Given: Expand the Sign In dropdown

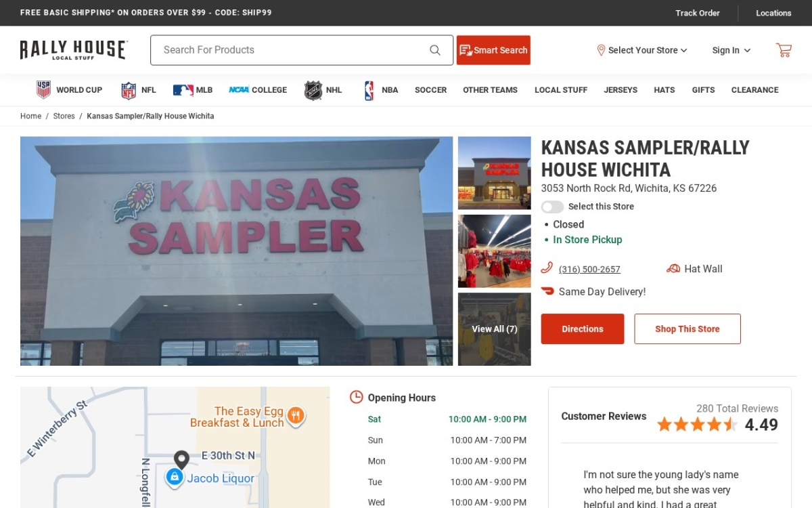Looking at the screenshot, I should 731,50.
